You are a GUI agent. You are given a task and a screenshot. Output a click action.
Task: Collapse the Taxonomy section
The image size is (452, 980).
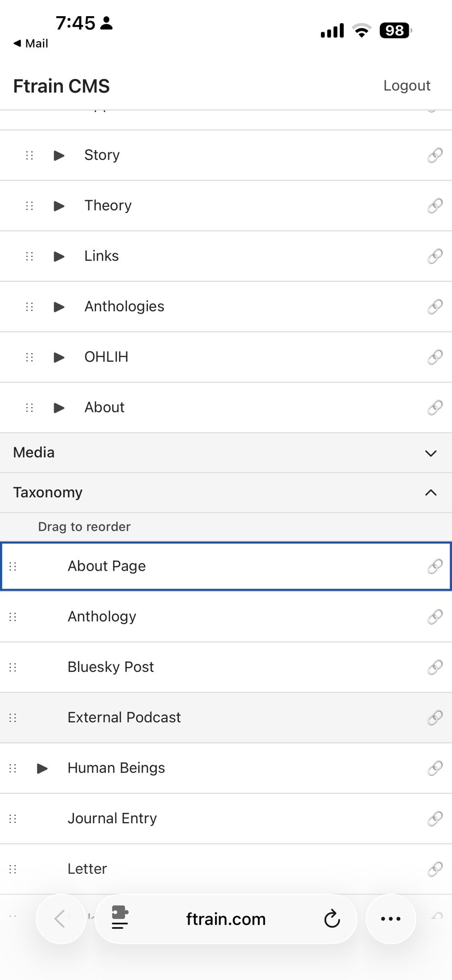click(x=430, y=493)
